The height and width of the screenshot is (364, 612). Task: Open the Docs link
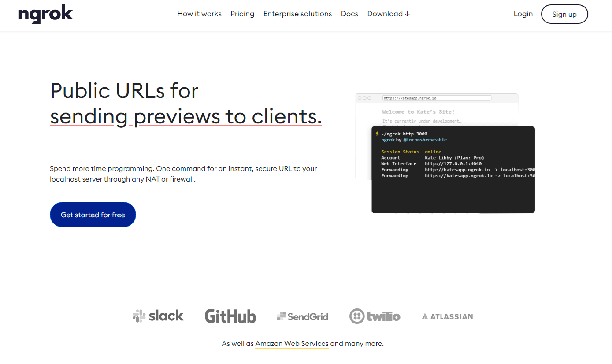pyautogui.click(x=349, y=14)
